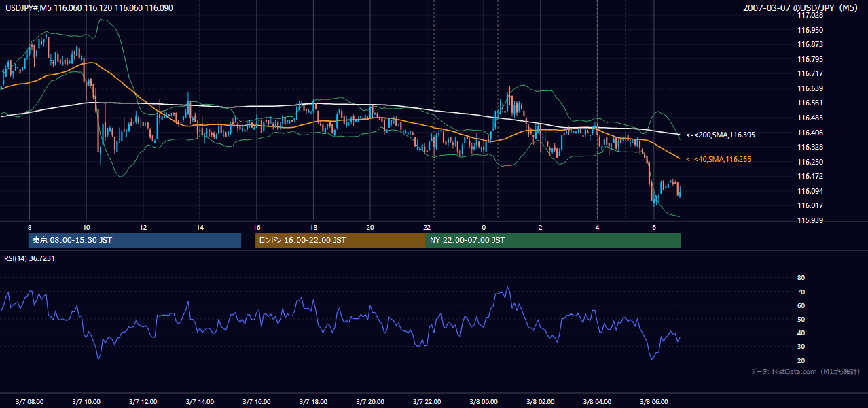Click the 3/8 06:00 date label
The image size is (868, 408).
[653, 401]
